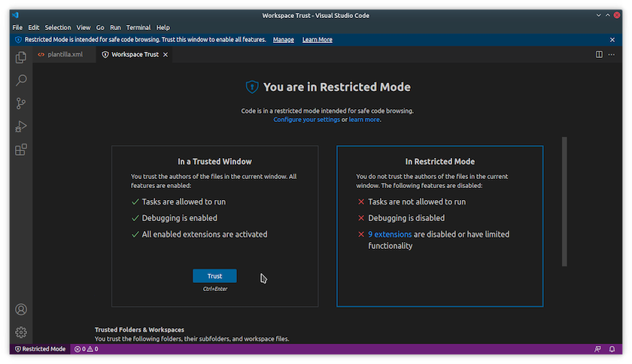
Task: Open the Selection menu
Action: [x=57, y=28]
